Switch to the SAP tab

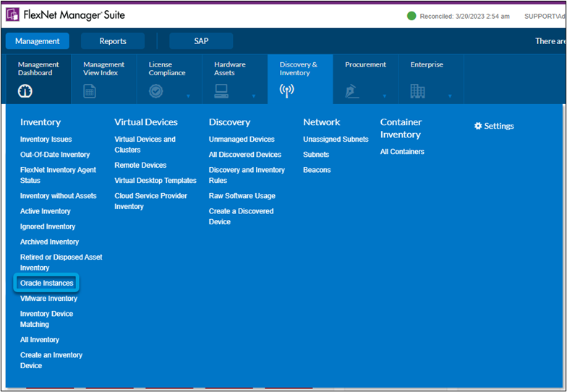pos(201,41)
